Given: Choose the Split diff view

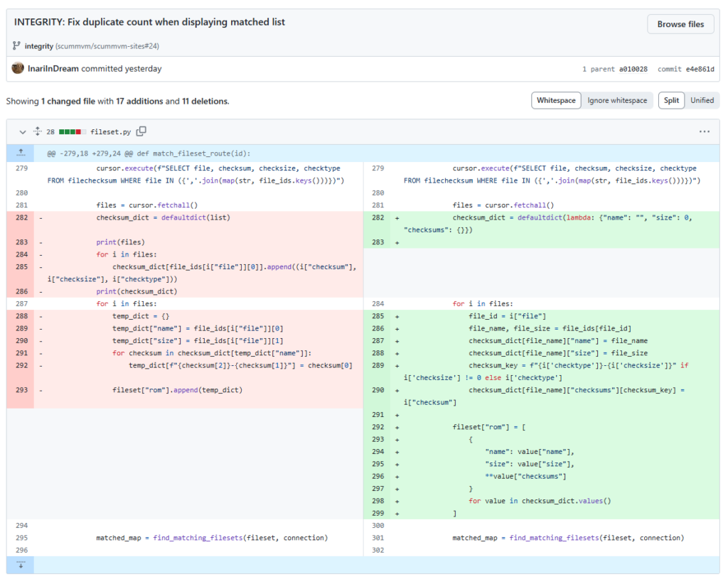Looking at the screenshot, I should [671, 100].
